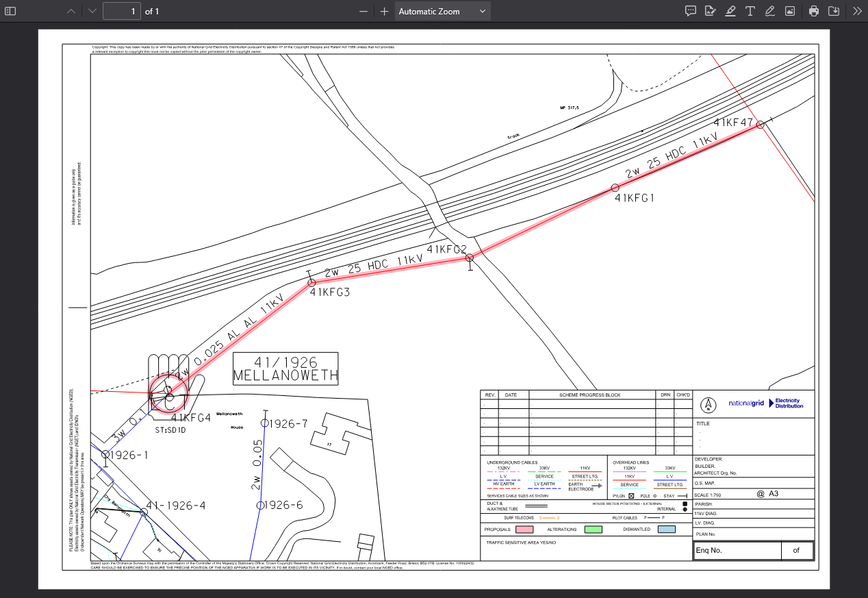868x598 pixels.
Task: Click the 41/1926 MELLANOWETH label box
Action: click(x=285, y=369)
